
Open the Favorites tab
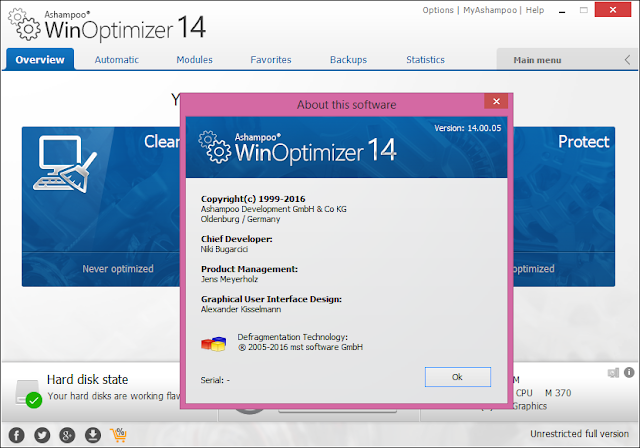[271, 60]
